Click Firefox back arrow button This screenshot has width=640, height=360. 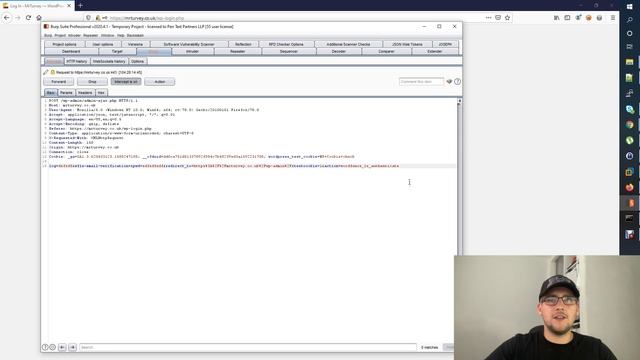click(7, 18)
